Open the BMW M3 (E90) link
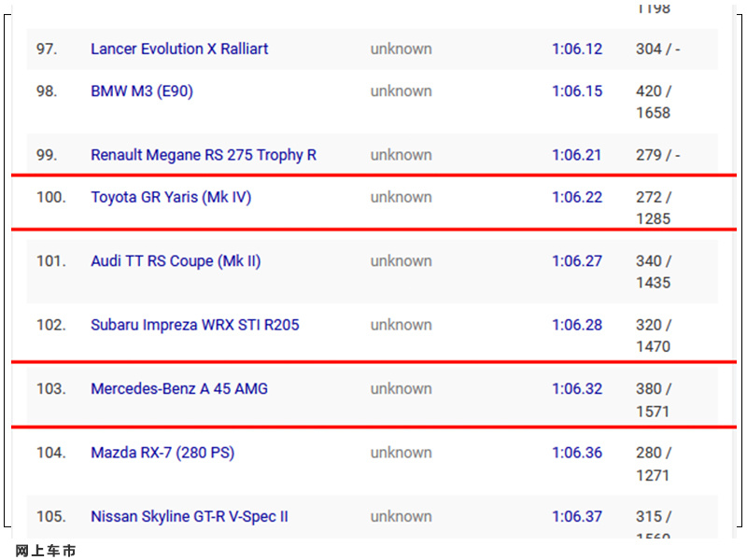 (x=142, y=91)
